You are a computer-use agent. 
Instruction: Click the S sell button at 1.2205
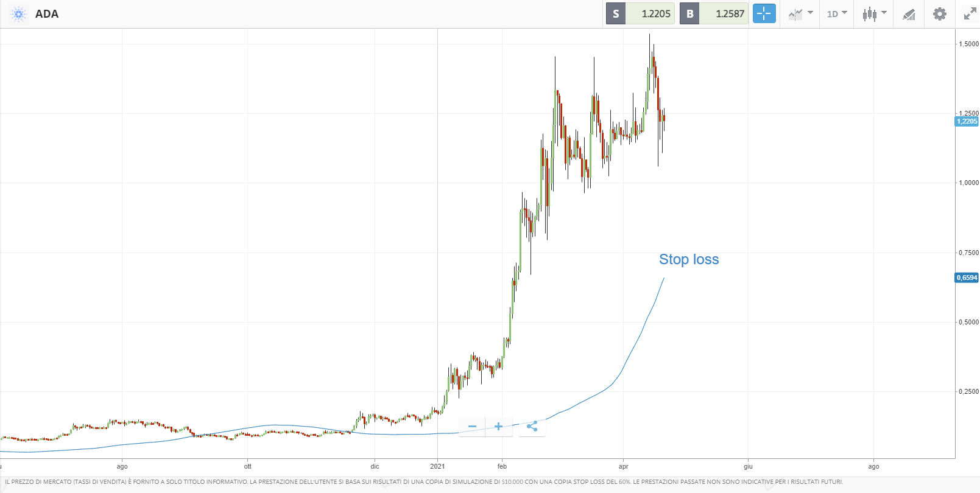click(640, 13)
